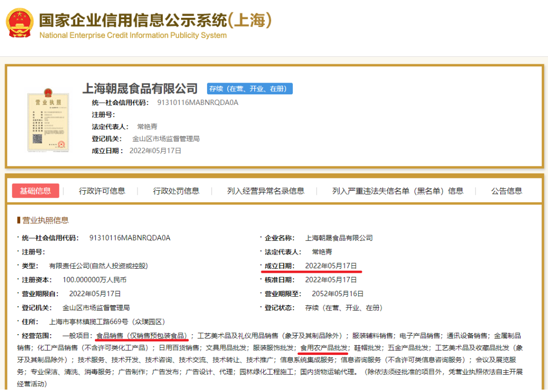Click 金山区市场监督管理局 in header card
The width and height of the screenshot is (548, 392).
[166, 139]
